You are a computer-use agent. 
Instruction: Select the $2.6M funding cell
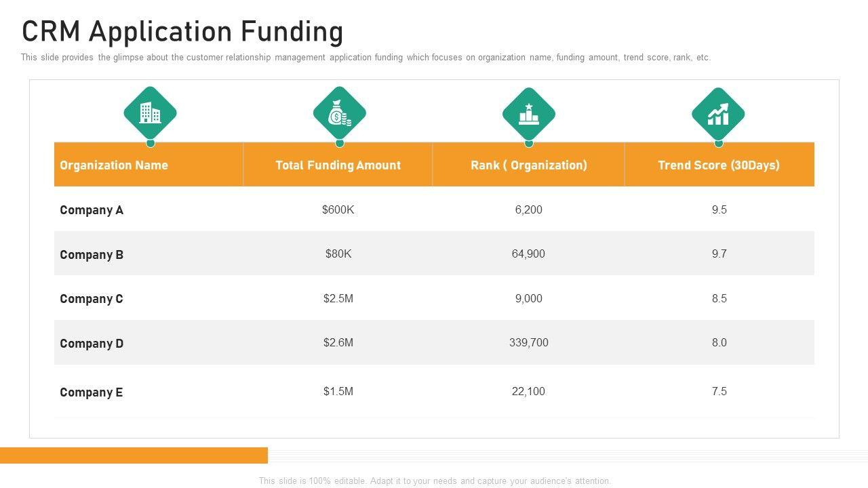[x=338, y=342]
